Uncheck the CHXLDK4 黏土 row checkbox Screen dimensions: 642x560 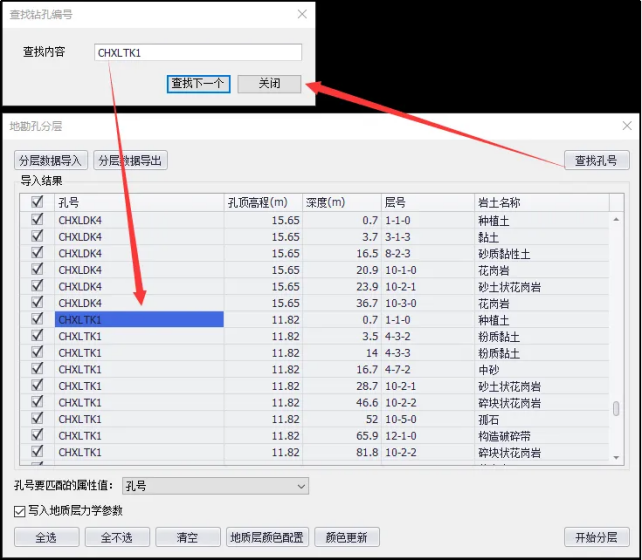click(37, 237)
